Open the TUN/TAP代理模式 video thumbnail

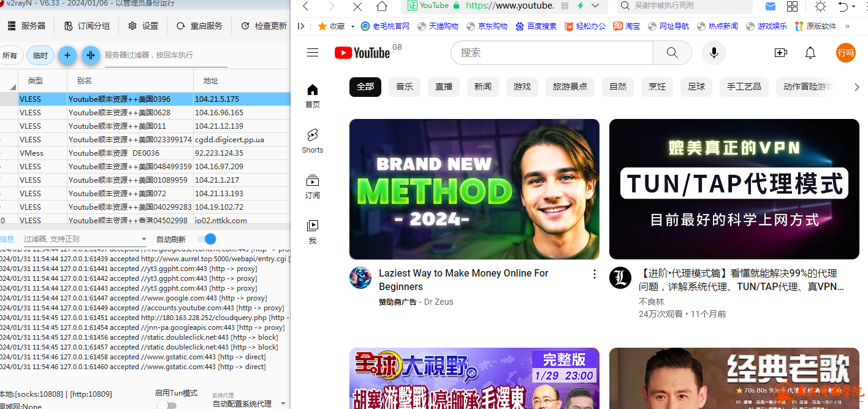[734, 189]
